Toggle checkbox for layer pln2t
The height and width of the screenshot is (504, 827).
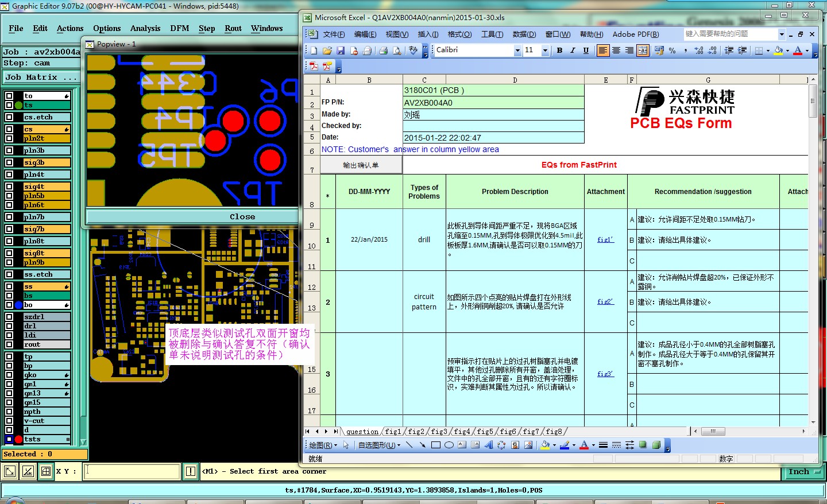pyautogui.click(x=9, y=138)
